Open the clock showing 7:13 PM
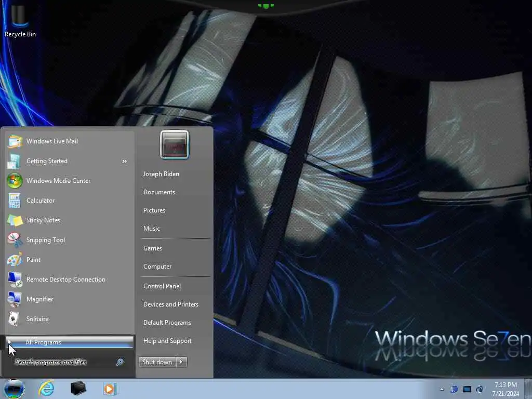Viewport: 532px width, 399px height. pos(505,389)
